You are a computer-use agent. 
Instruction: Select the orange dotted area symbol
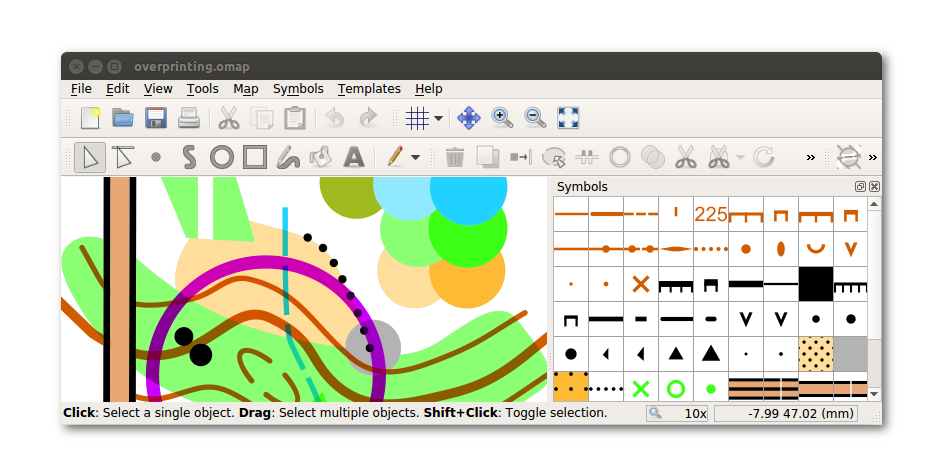[571, 387]
